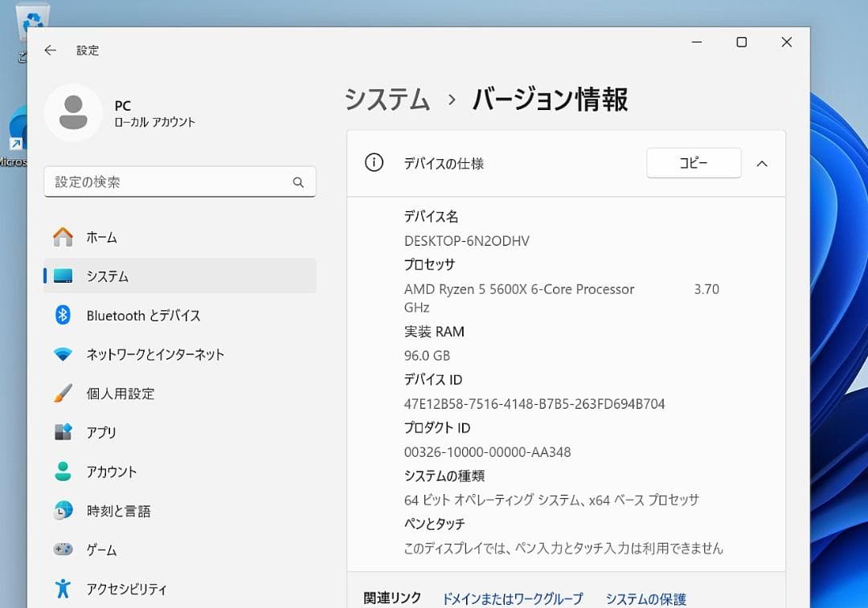Collapse the デバイスの仕様 section
This screenshot has height=608, width=868.
762,163
